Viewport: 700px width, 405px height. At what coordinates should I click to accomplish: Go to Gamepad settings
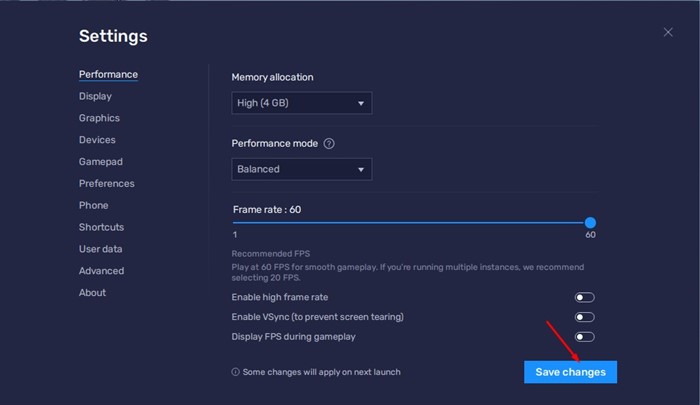coord(101,162)
